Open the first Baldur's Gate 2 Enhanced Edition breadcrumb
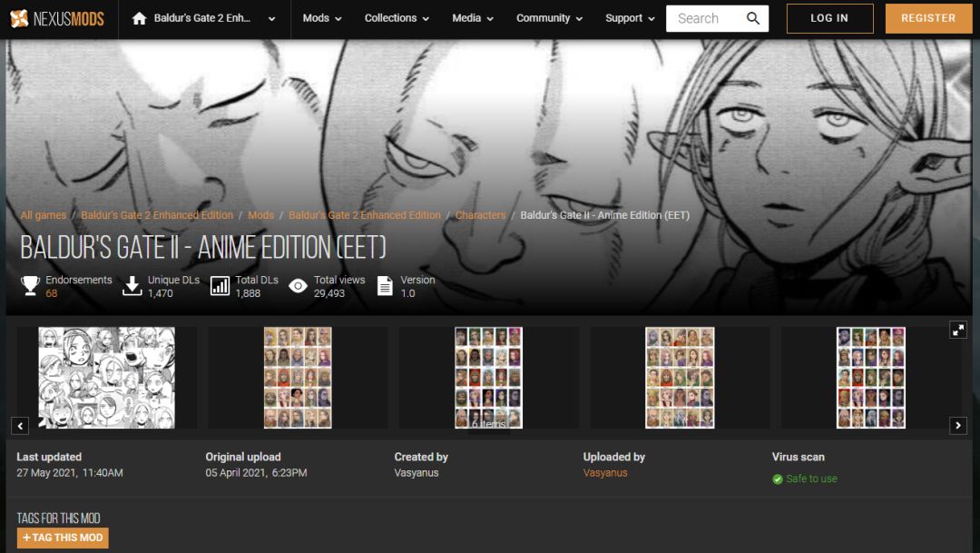This screenshot has height=553, width=980. coord(157,214)
